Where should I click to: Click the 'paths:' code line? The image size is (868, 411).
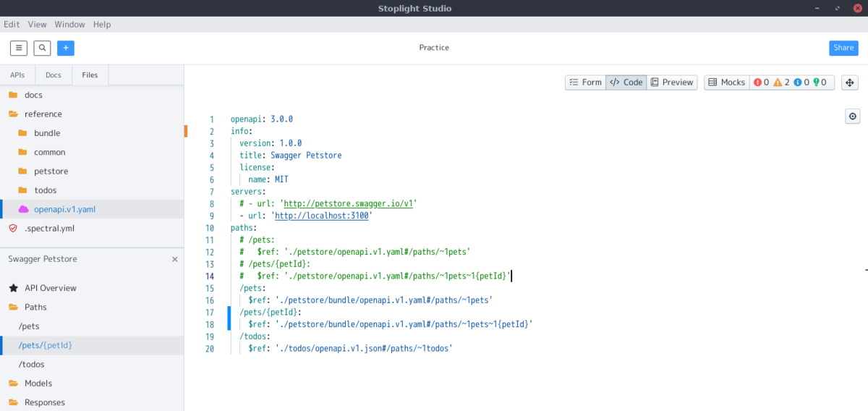click(x=244, y=228)
